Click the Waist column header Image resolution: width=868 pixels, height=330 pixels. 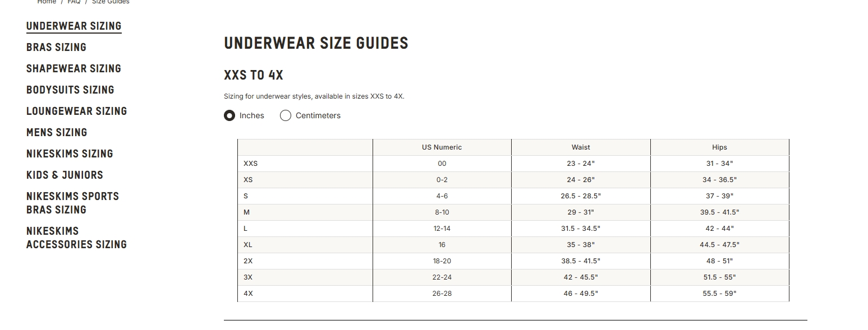click(581, 147)
